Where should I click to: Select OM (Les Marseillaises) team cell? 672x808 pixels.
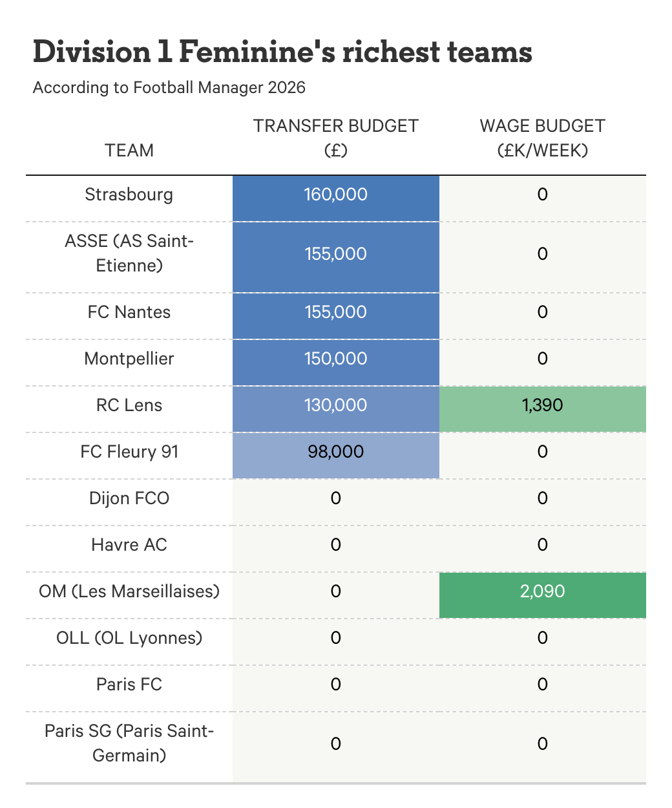(x=129, y=591)
